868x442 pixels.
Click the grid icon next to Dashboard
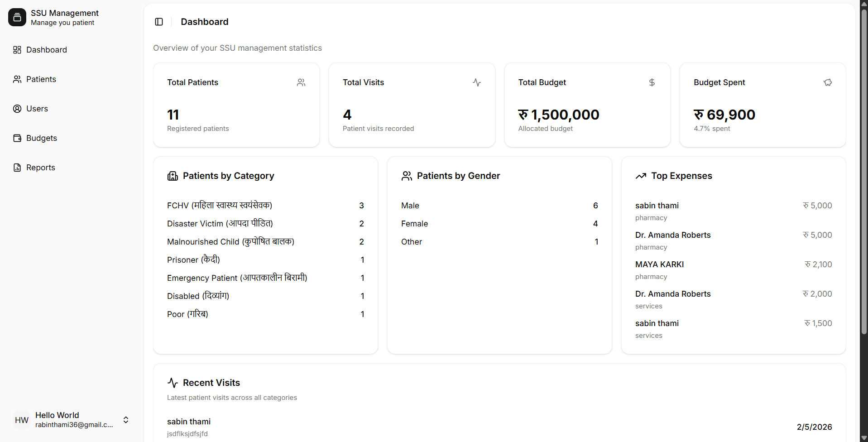[17, 49]
